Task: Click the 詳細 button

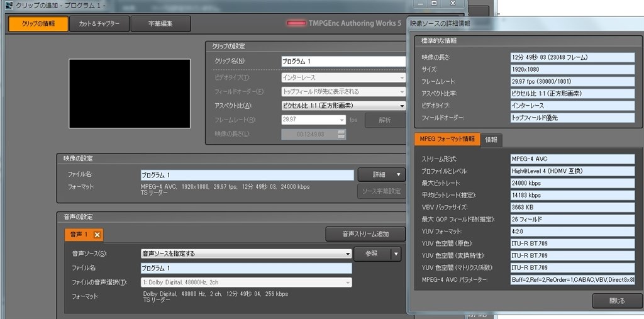Action: [x=382, y=175]
